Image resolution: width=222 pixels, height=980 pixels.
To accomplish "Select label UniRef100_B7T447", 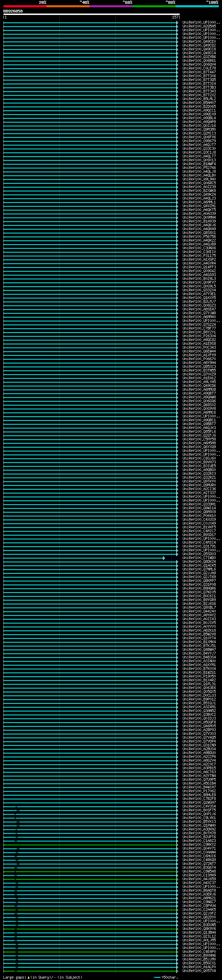I will pos(199,72).
